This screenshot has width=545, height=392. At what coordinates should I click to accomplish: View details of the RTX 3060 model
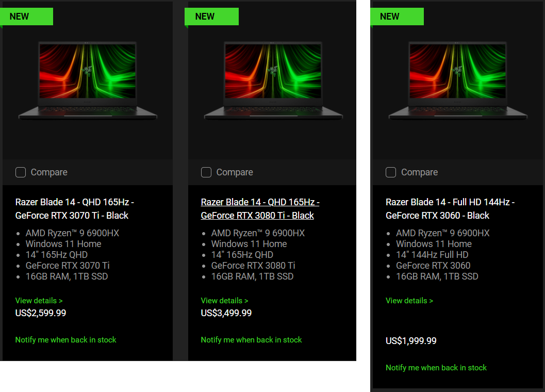tap(409, 301)
